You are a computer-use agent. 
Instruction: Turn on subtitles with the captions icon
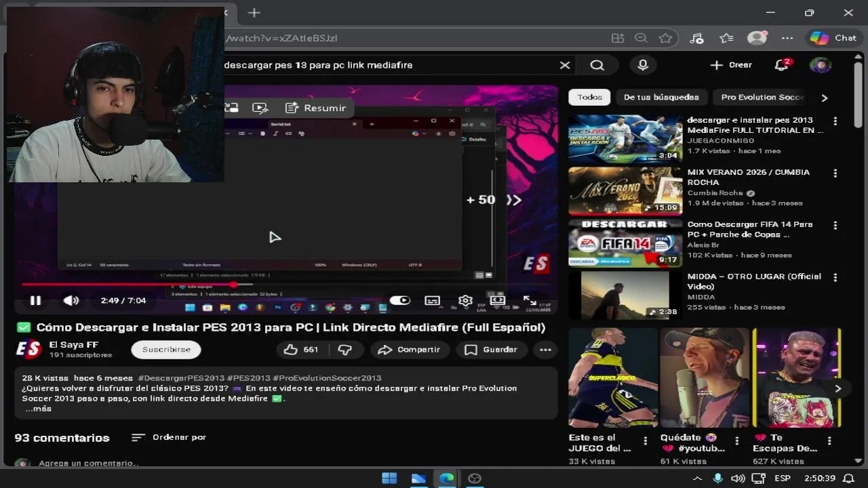(432, 300)
